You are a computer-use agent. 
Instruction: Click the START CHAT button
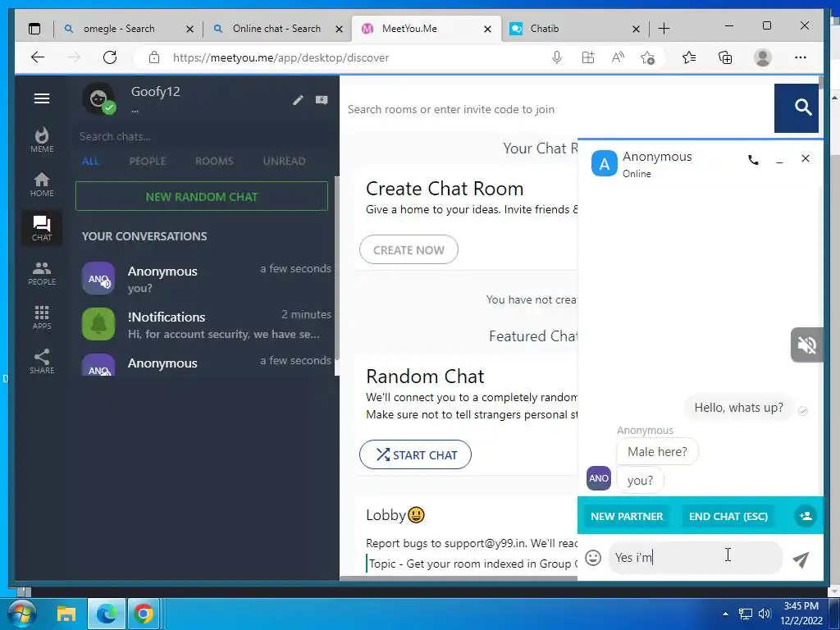point(415,454)
